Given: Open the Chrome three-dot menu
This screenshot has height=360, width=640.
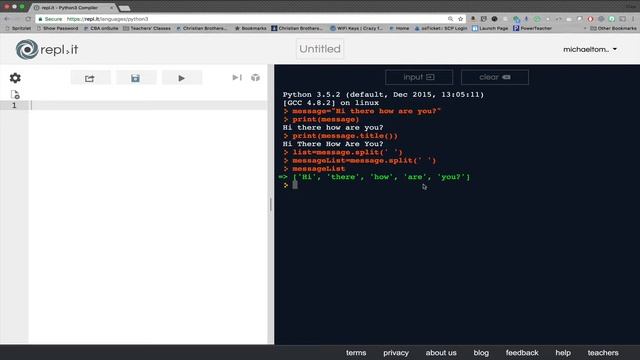Looking at the screenshot, I should click(x=633, y=19).
